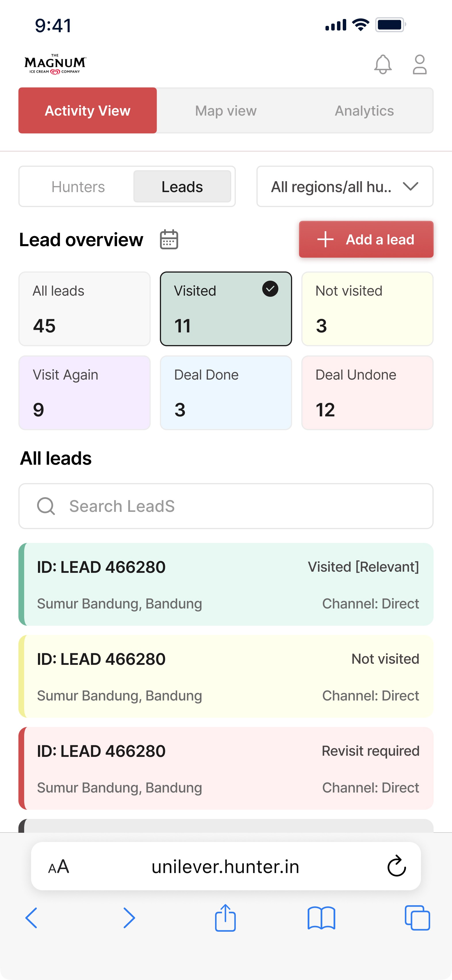Screen dimensions: 452x980
Task: Toggle the Visited filter card
Action: click(226, 309)
